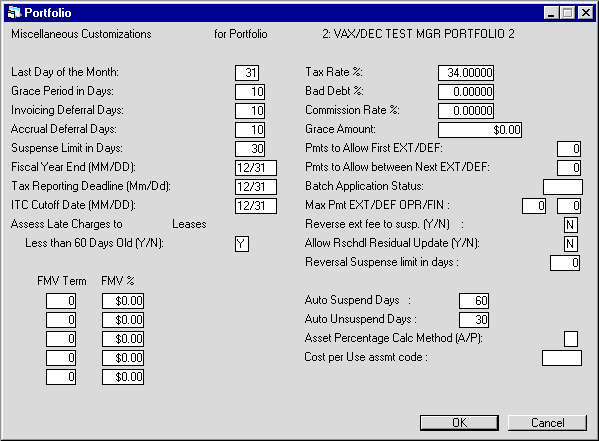The height and width of the screenshot is (441, 599).
Task: Maximize the Portfolio window
Action: (568, 13)
